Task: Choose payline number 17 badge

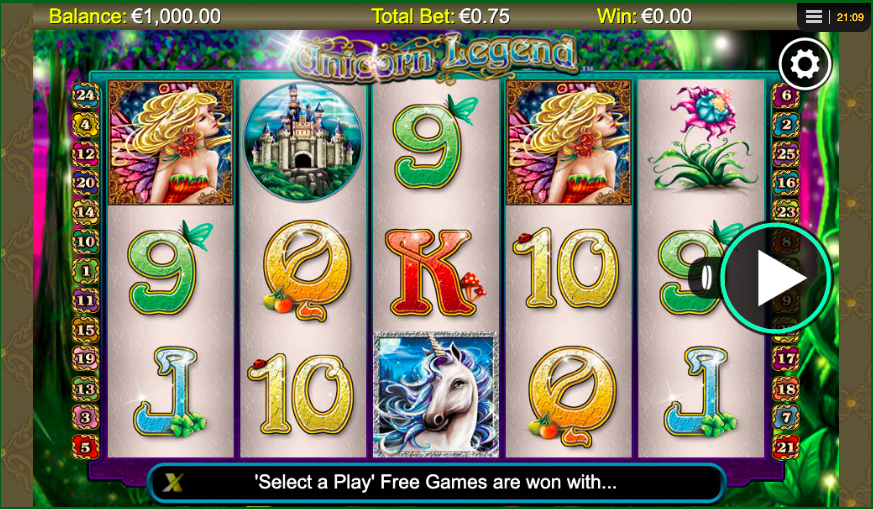Action: coord(786,359)
